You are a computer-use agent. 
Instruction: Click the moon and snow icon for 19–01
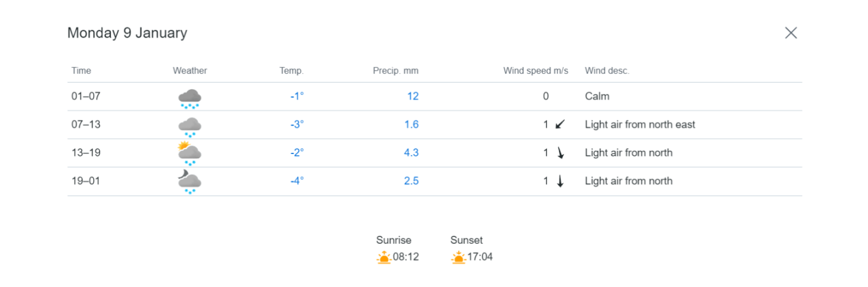click(x=190, y=183)
